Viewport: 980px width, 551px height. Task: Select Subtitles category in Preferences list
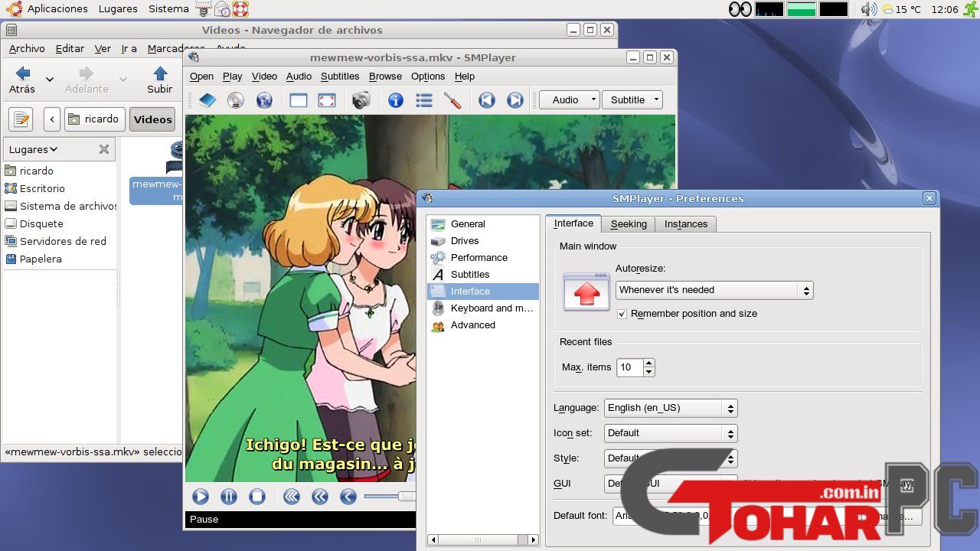pos(483,275)
